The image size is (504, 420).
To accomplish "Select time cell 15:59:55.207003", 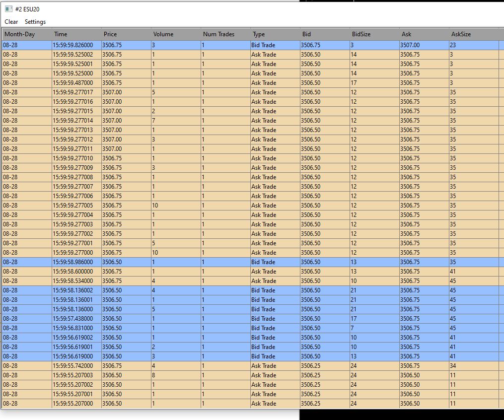I will tap(76, 375).
